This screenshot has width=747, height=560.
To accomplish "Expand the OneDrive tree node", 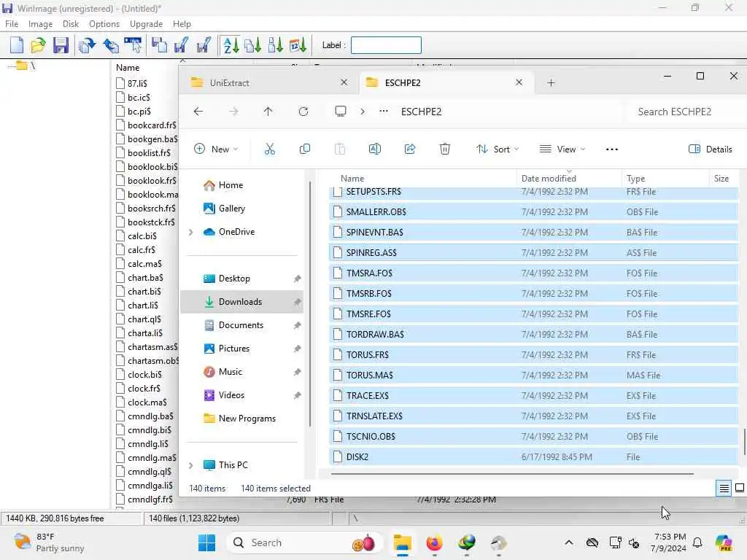I will point(191,232).
